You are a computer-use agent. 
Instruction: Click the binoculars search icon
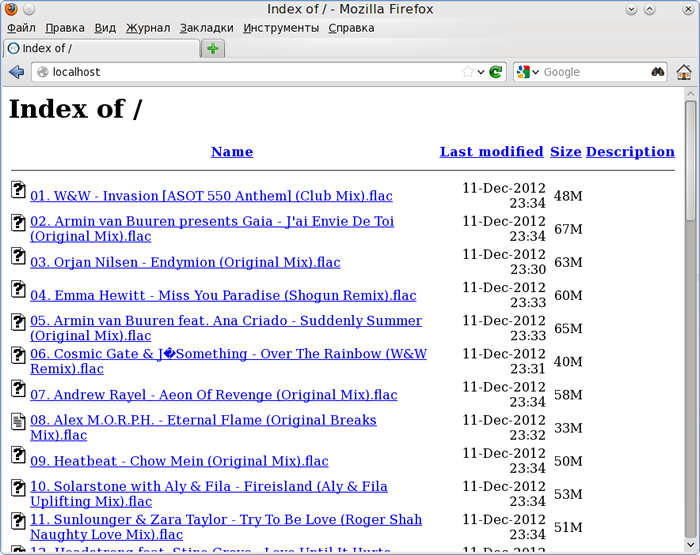point(658,72)
